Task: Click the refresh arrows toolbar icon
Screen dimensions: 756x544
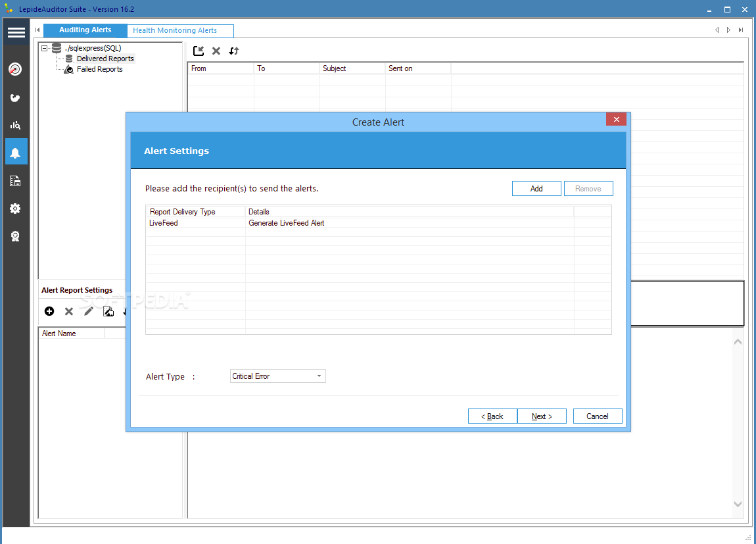Action: (x=234, y=51)
